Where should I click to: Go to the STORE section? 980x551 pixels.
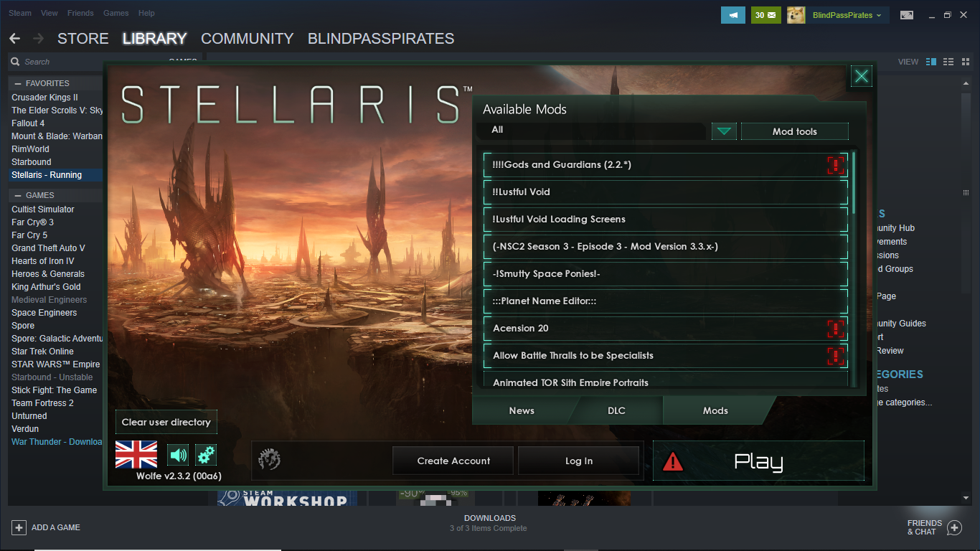(83, 39)
